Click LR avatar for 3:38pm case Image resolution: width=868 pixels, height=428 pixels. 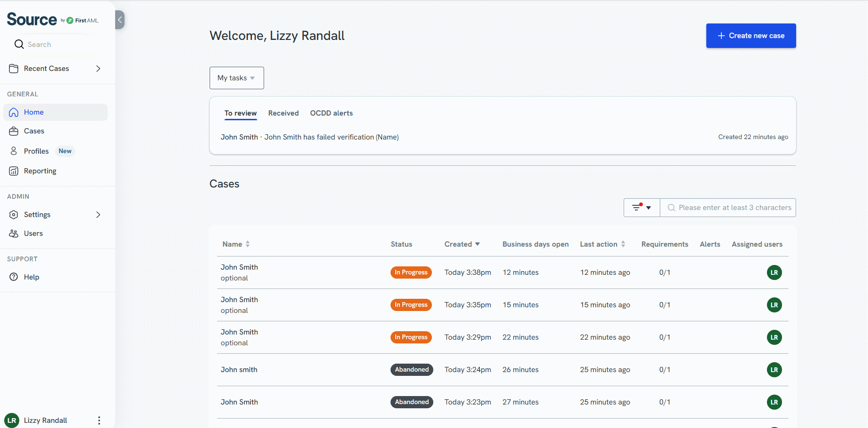(774, 272)
